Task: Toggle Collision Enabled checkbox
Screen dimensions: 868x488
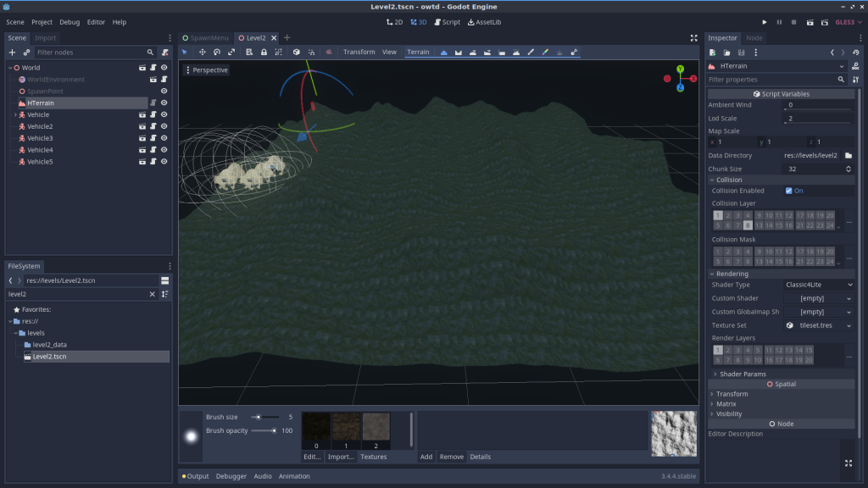Action: click(789, 191)
